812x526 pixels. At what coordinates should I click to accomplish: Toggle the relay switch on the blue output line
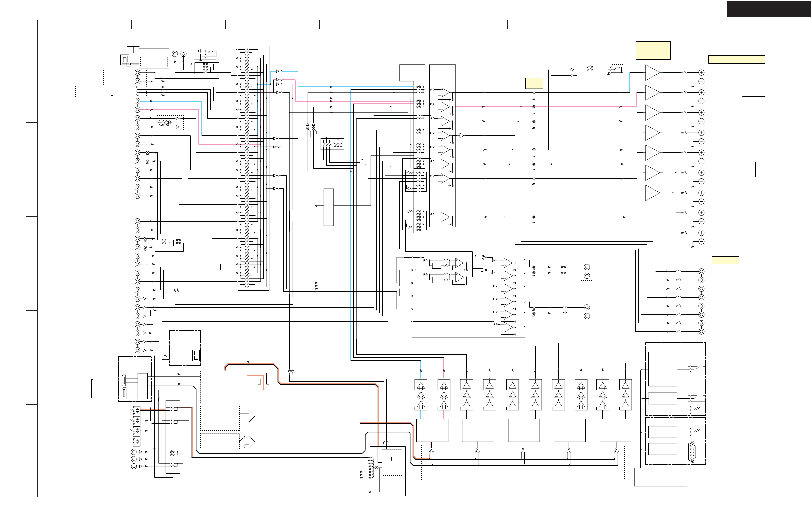[x=684, y=72]
